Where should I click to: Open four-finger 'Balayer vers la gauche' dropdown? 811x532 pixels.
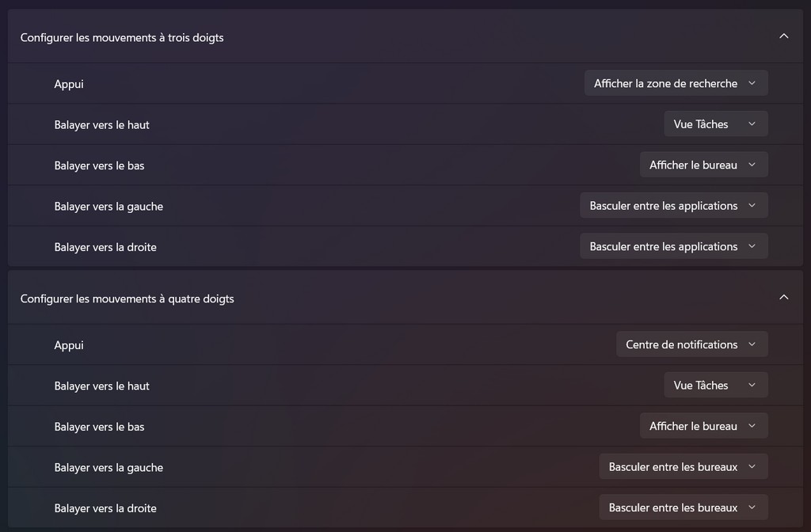pos(683,467)
